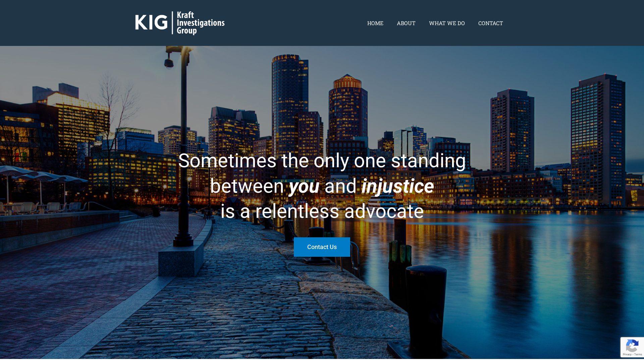The image size is (644, 362).
Task: Select CONTACT in the navigation bar
Action: 490,23
